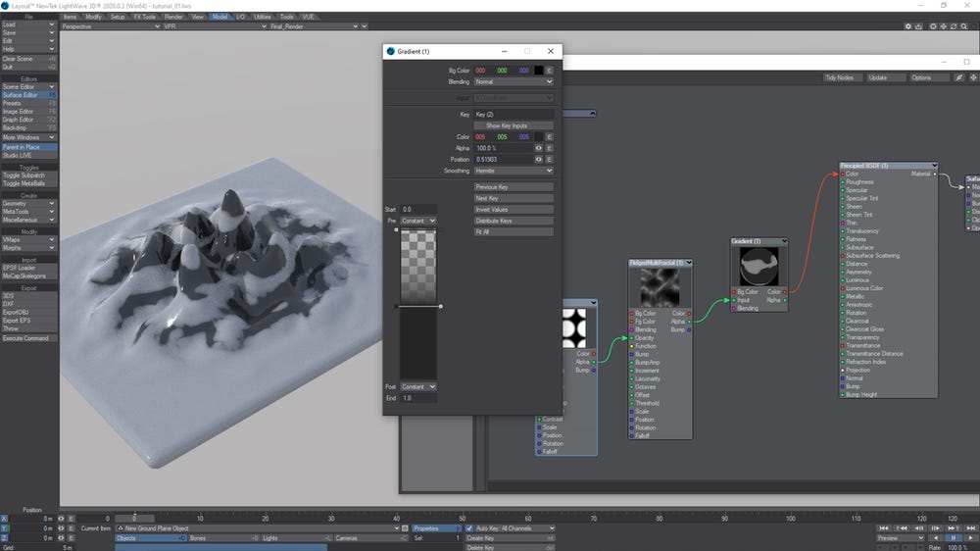Click the viewport move (pan) icon
Viewport: 980px width, 551px height.
(944, 26)
